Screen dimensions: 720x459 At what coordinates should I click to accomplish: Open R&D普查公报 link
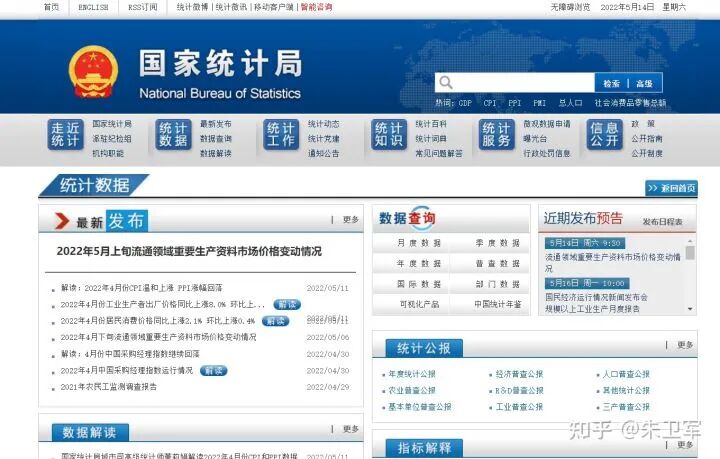point(519,391)
